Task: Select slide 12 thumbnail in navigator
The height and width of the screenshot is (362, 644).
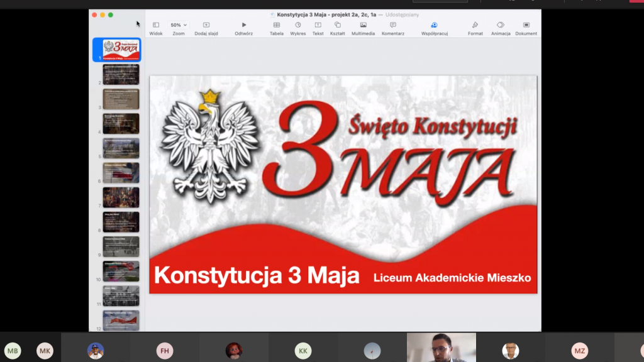Action: 121,321
